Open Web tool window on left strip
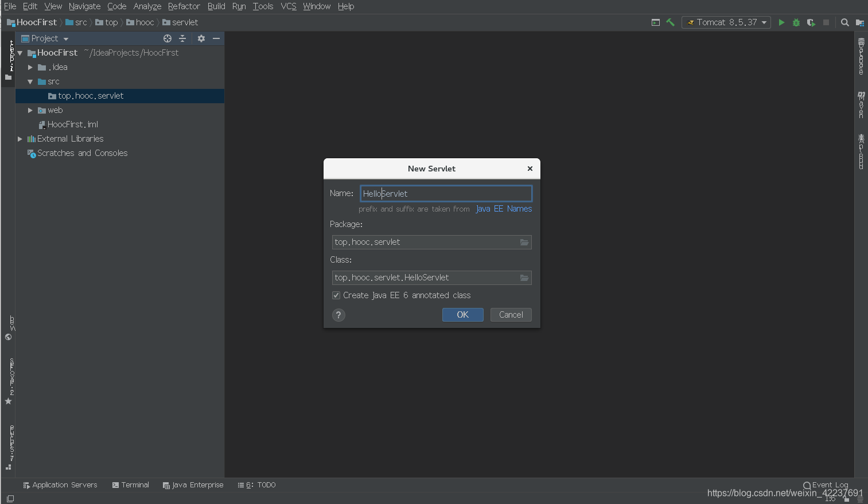868x504 pixels. coord(9,328)
